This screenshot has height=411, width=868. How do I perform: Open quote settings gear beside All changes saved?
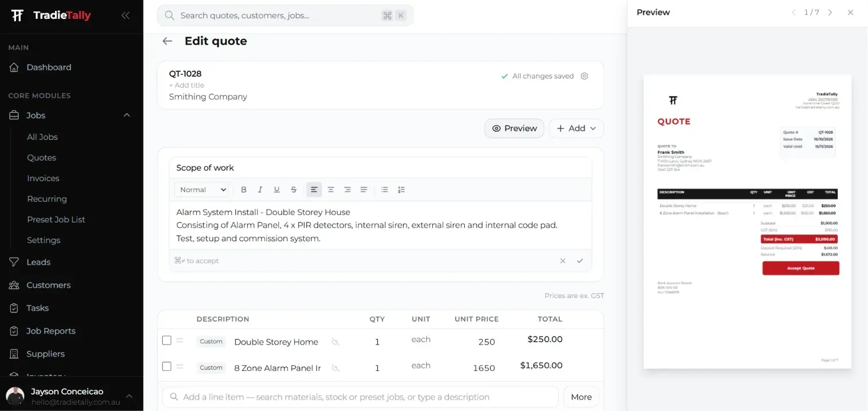(x=585, y=76)
